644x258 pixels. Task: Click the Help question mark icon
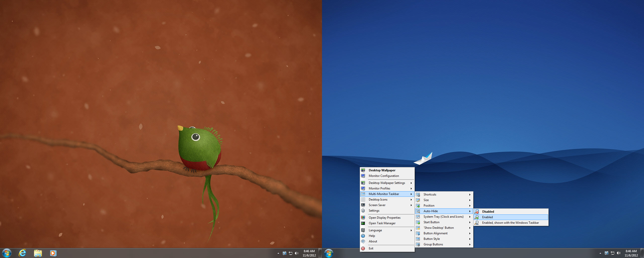[363, 236]
